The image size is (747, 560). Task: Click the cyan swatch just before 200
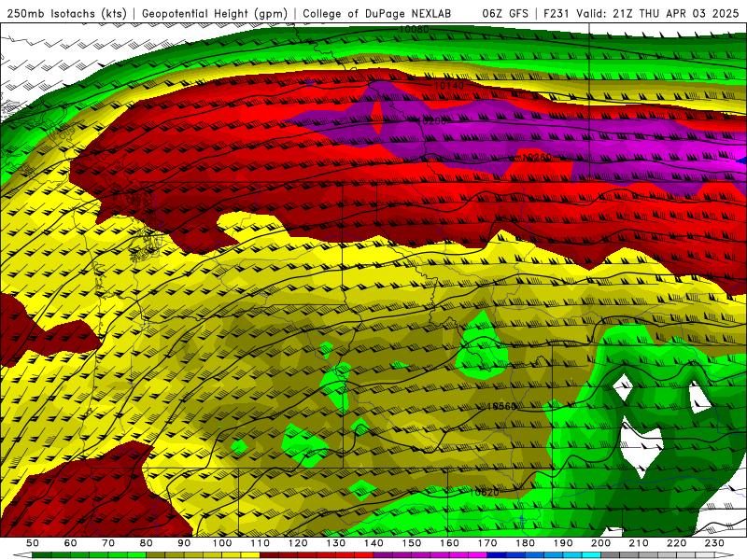591,554
